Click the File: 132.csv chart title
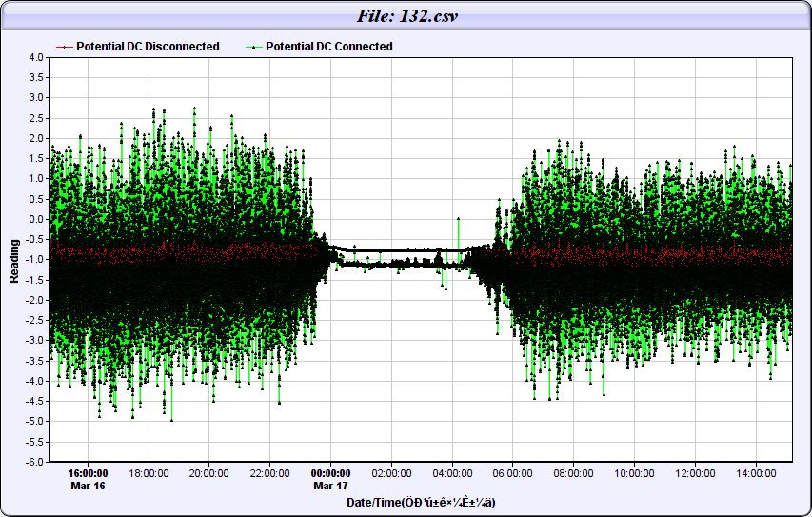812x517 pixels. [x=406, y=15]
